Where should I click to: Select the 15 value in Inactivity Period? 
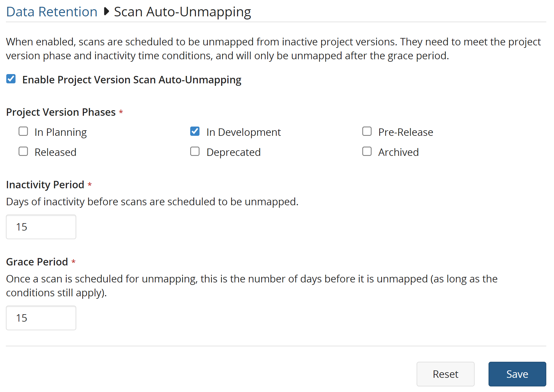point(22,227)
